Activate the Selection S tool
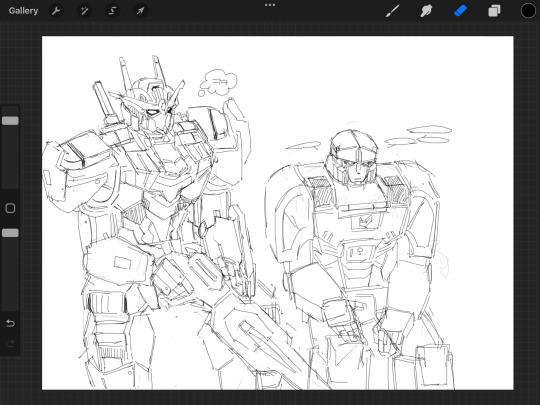This screenshot has height=405, width=540. [x=112, y=11]
